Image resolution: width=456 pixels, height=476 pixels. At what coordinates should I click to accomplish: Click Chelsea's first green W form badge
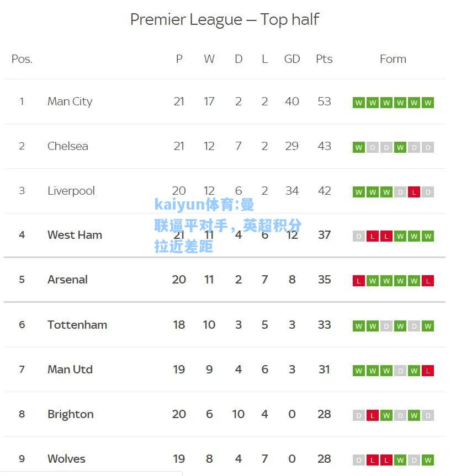[x=358, y=147]
